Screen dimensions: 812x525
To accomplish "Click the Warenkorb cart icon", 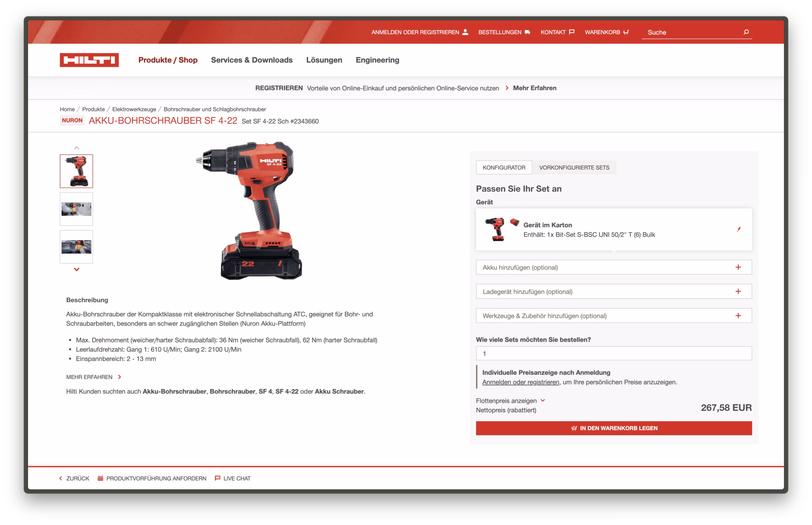I will click(626, 32).
